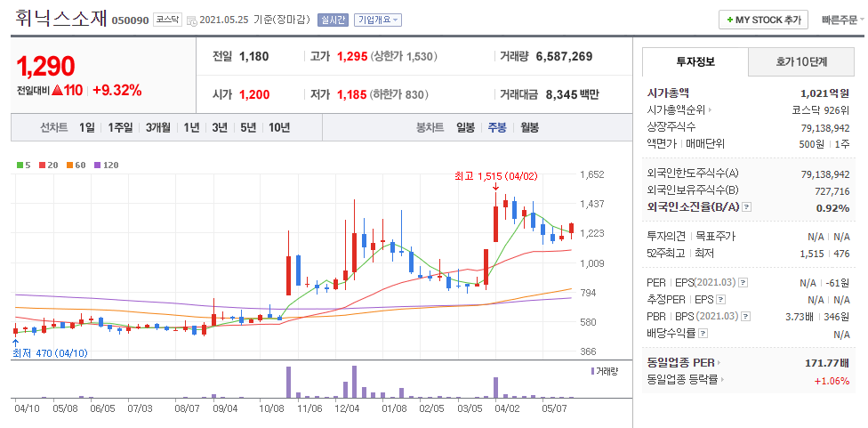Click the 코스닥 926위 ranking value
Image resolution: width=868 pixels, height=428 pixels.
pyautogui.click(x=821, y=110)
